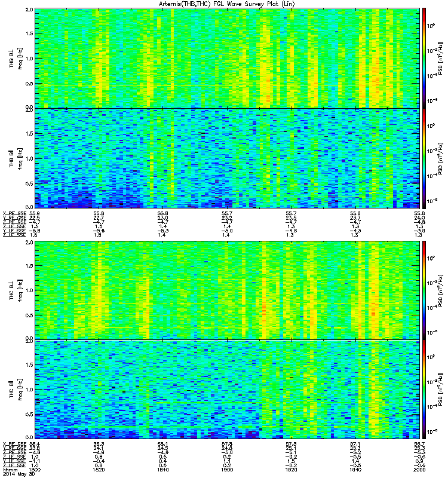The height and width of the screenshot is (478, 448).
Task: Click the X_RE_GSE value '57.1' under the THC panels
Action: pos(355,444)
